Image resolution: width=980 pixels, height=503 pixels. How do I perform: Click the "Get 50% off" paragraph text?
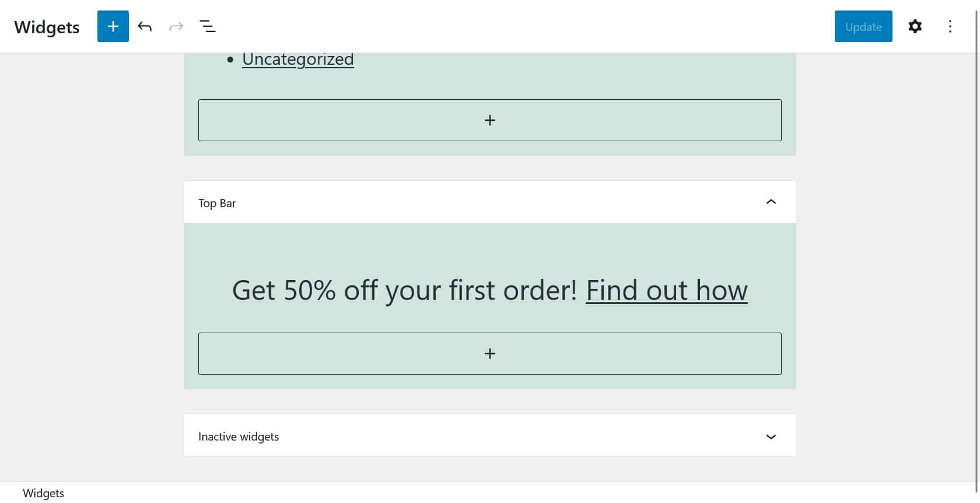404,290
